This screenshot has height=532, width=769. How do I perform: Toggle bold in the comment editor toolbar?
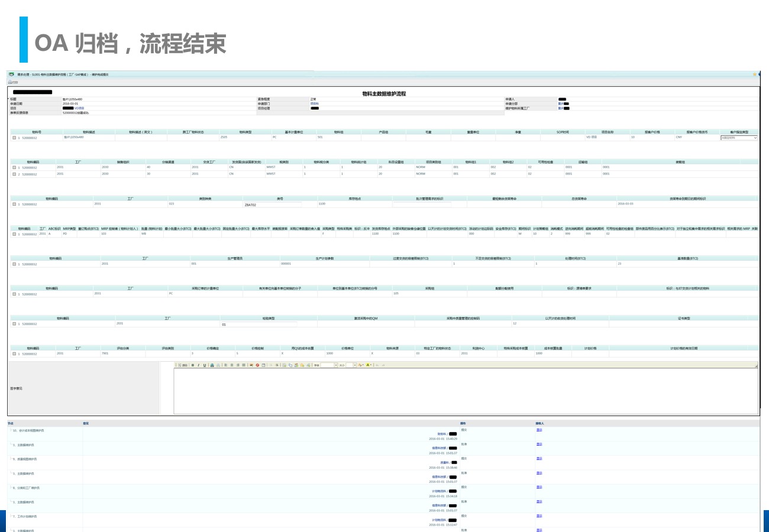point(193,365)
